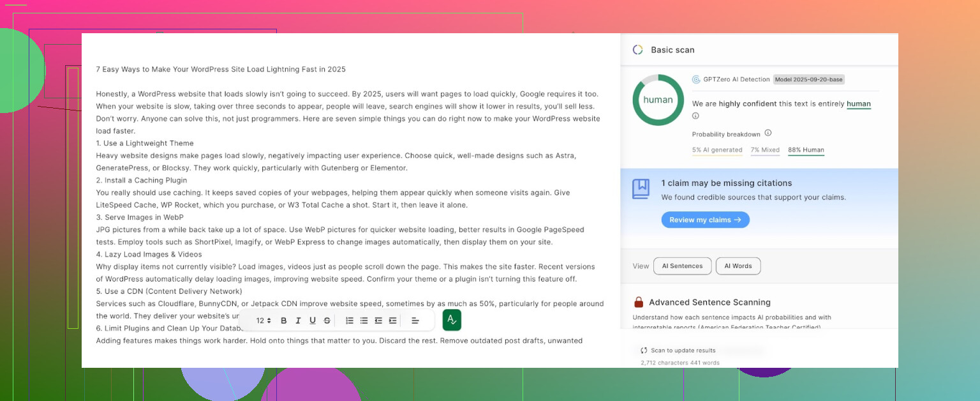
Task: Toggle the AI Words view
Action: [738, 266]
